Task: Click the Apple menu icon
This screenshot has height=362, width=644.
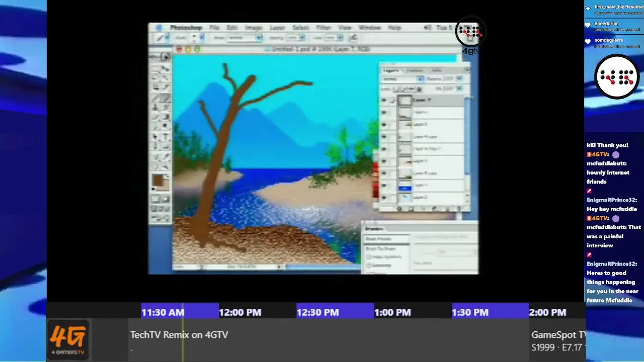Action: coord(159,28)
